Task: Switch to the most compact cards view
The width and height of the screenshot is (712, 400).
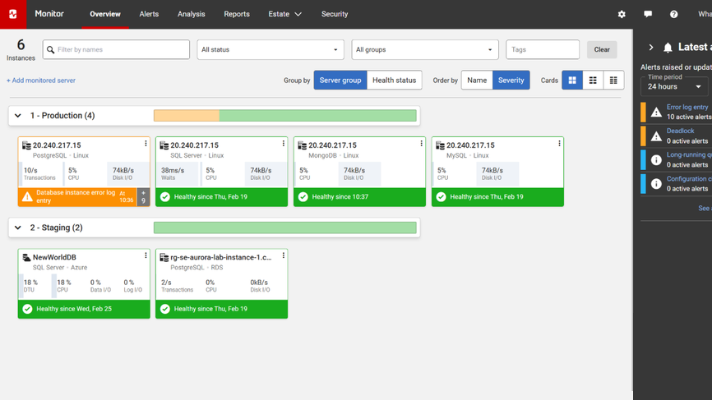Action: (x=614, y=80)
